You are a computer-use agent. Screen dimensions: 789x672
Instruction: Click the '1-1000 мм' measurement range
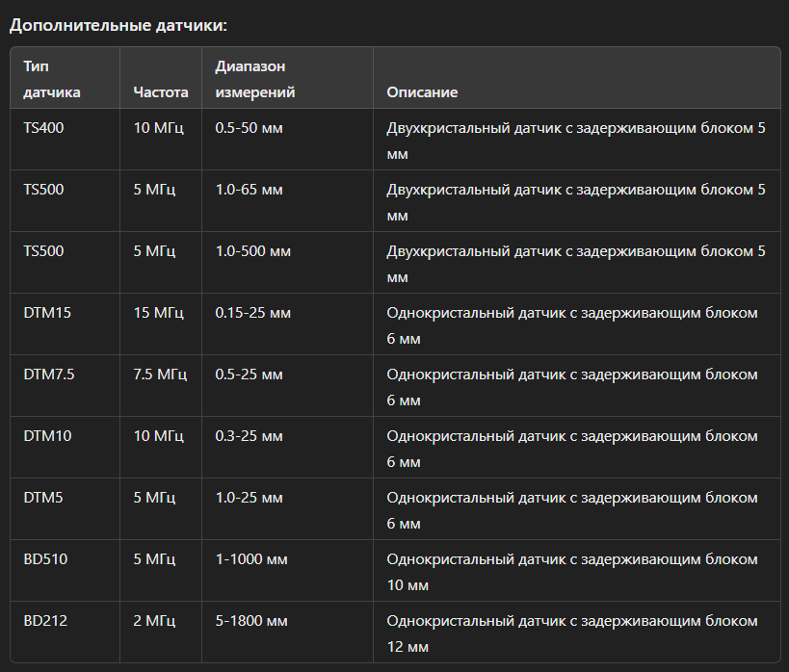tap(251, 558)
